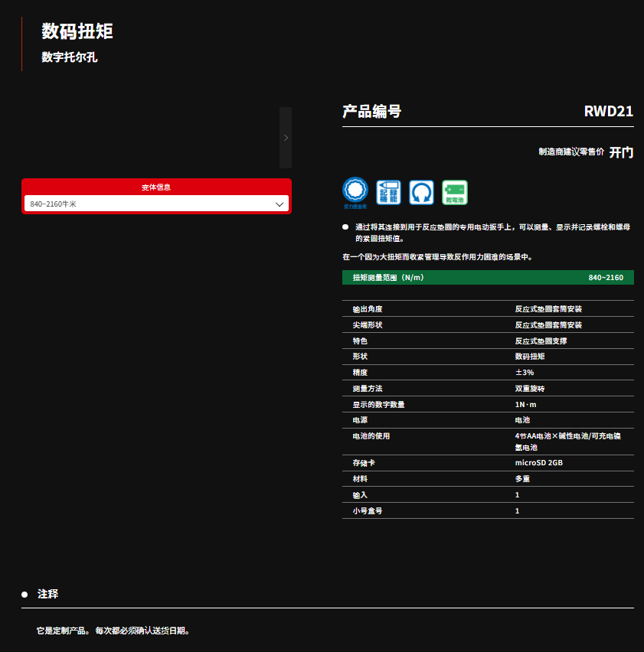
Task: Click the reaction washer socket icon
Action: click(x=355, y=191)
